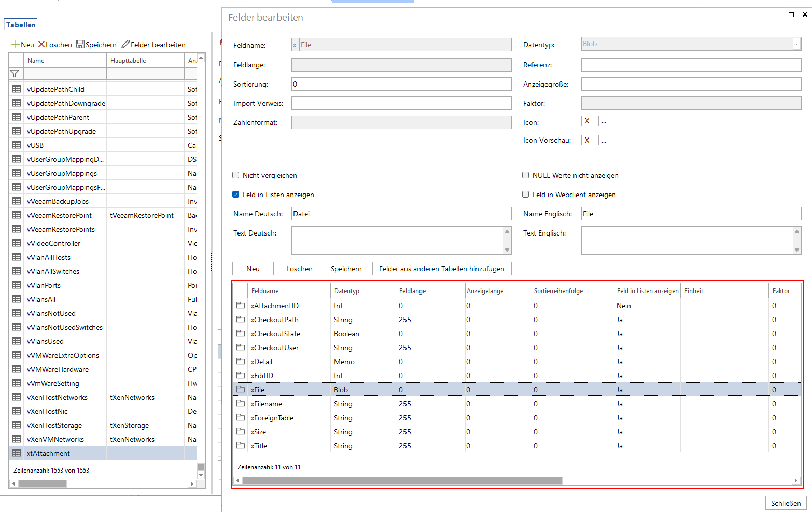Click the field list horizontal scrollbar thumb
Screen dimensions: 812x512
coord(402,481)
